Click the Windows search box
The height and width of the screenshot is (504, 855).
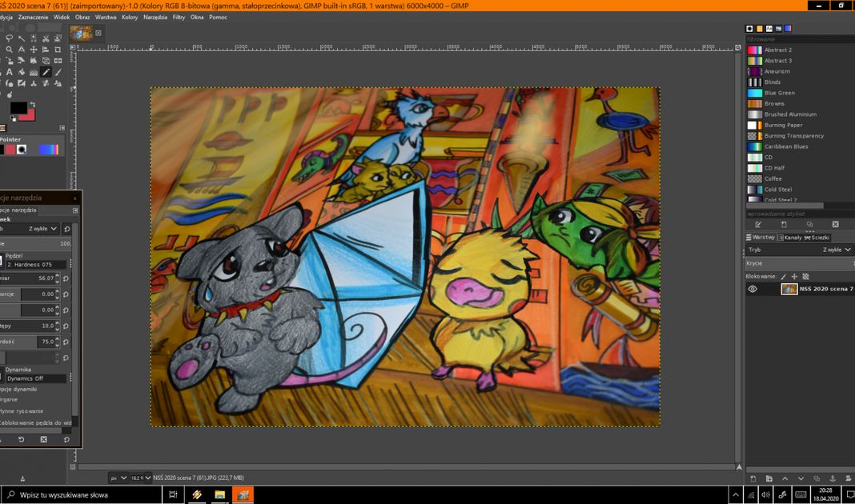(82, 494)
